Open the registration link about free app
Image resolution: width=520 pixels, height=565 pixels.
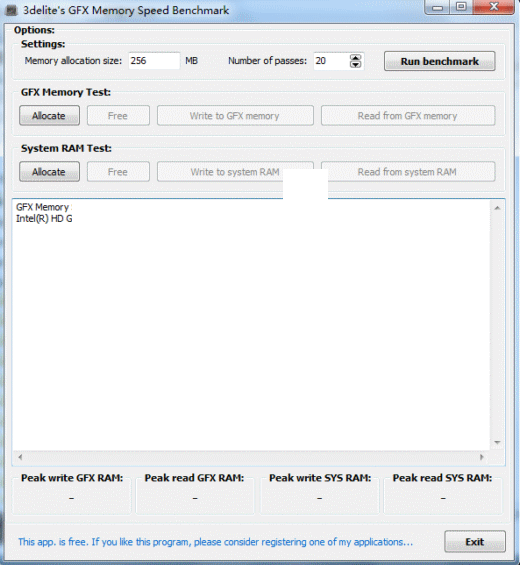pyautogui.click(x=215, y=542)
